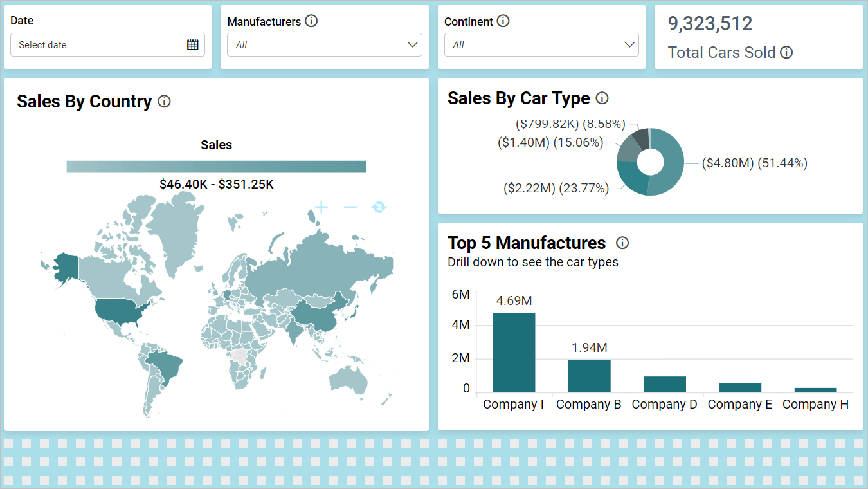Click the info icon beside Top 5 Manufactures

pyautogui.click(x=622, y=243)
